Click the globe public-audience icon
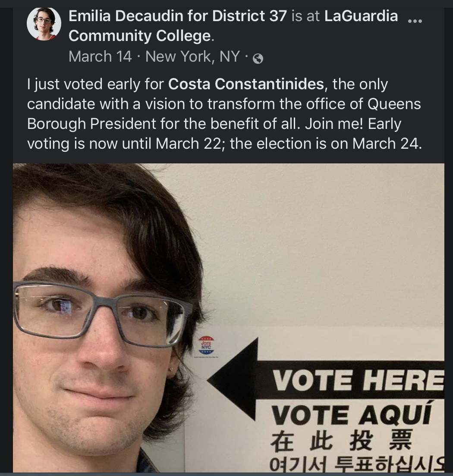 258,58
